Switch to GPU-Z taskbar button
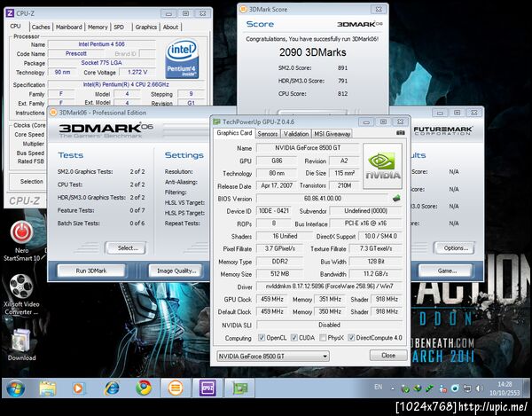 (x=239, y=389)
